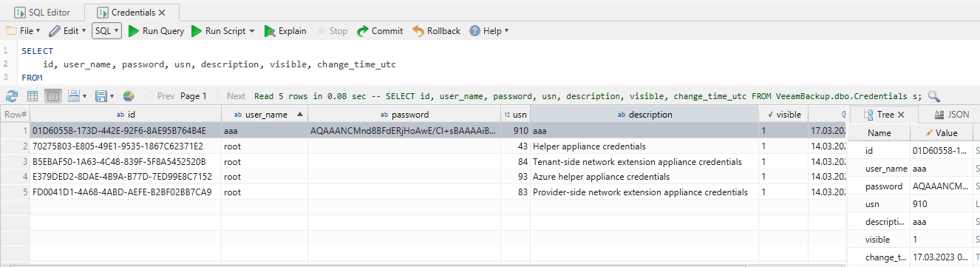Click the Name header in tree panel
The image size is (980, 267).
[x=879, y=133]
